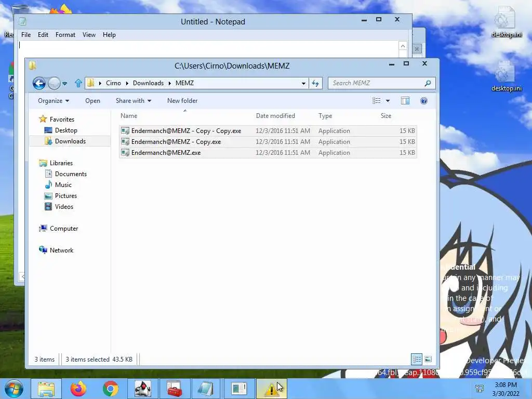Viewport: 532px width, 399px height.
Task: Select the MEMZ breadcrumb segment
Action: 184,83
